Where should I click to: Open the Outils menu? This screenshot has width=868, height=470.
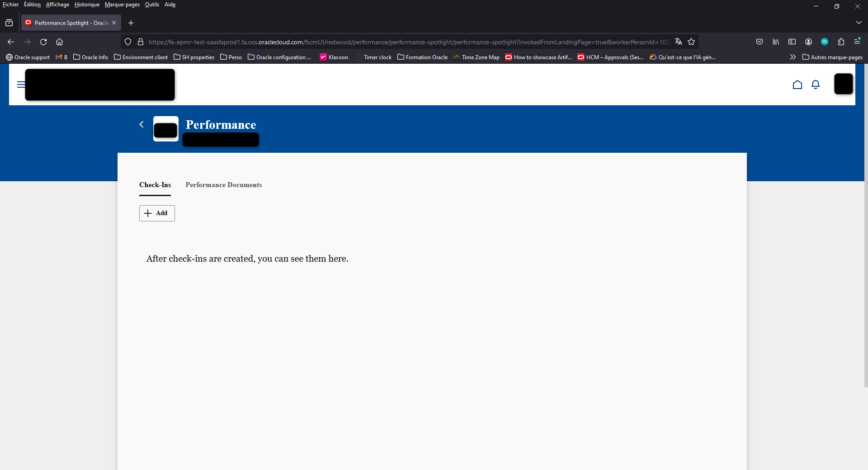pyautogui.click(x=151, y=5)
